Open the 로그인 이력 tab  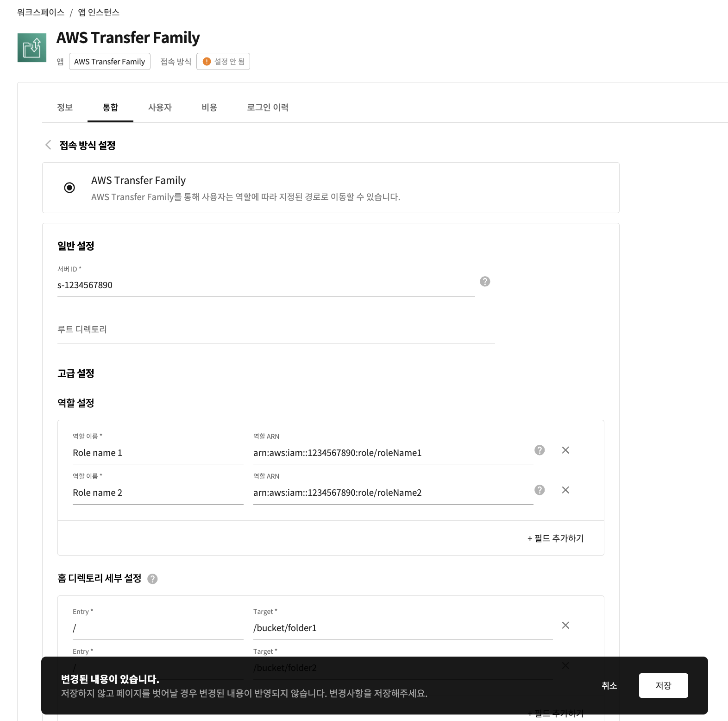(268, 108)
